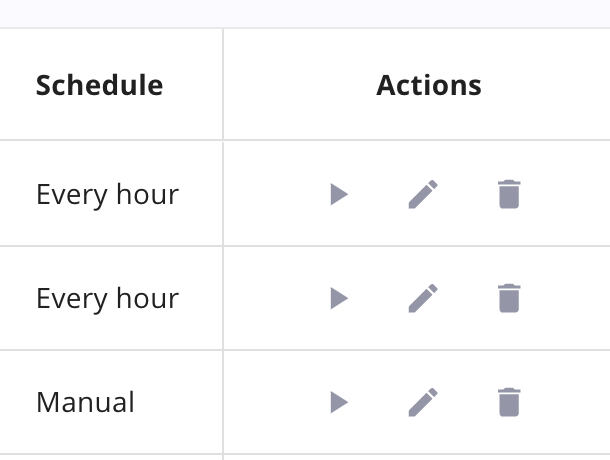The height and width of the screenshot is (460, 610).
Task: Select the first row's Every hour cell
Action: 107,194
